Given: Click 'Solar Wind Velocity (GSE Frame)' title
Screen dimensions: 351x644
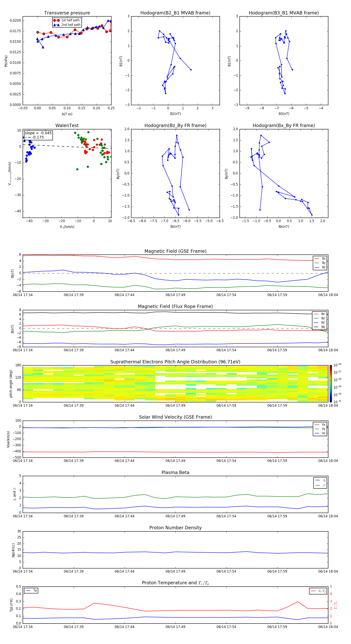Looking at the screenshot, I should pyautogui.click(x=175, y=417).
